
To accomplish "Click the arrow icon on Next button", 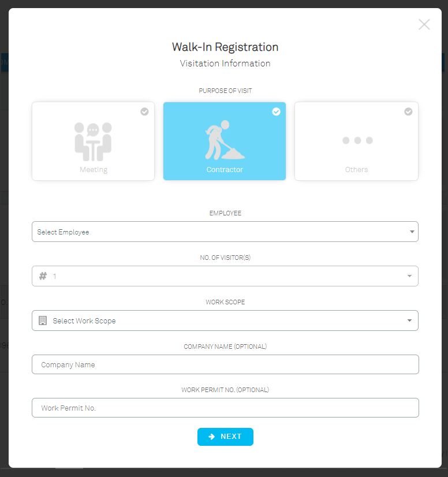I will tap(212, 437).
